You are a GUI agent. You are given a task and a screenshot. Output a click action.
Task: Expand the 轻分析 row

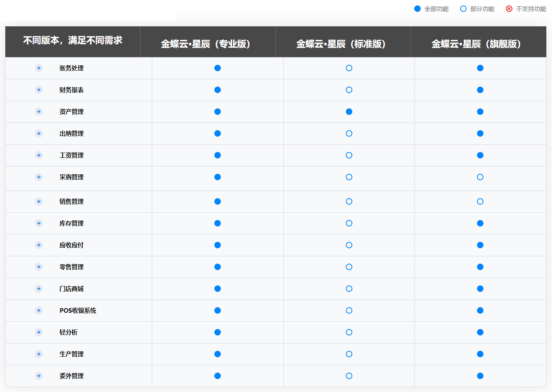(x=39, y=332)
